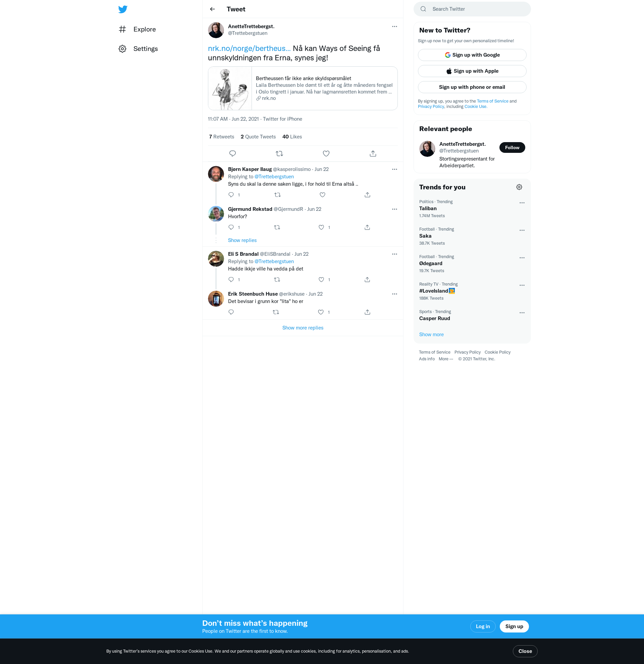
Task: Retweet Eli S Brandal's reply
Action: (277, 280)
